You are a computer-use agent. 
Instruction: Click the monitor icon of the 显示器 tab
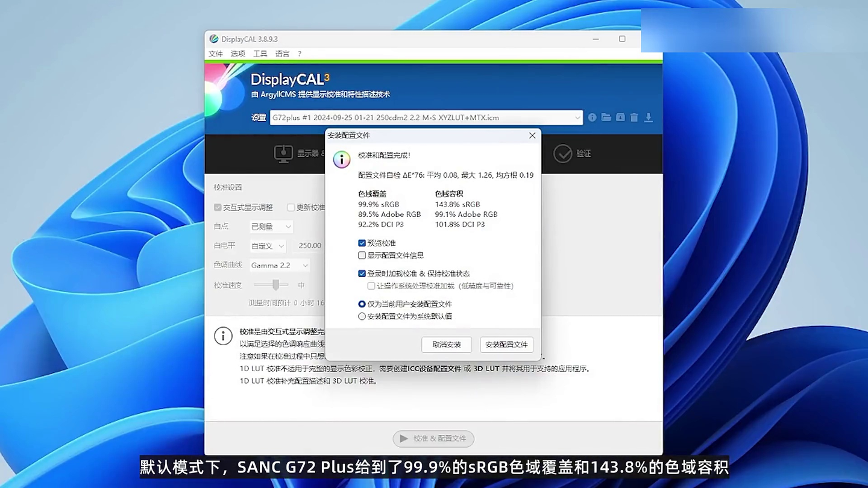(x=283, y=154)
